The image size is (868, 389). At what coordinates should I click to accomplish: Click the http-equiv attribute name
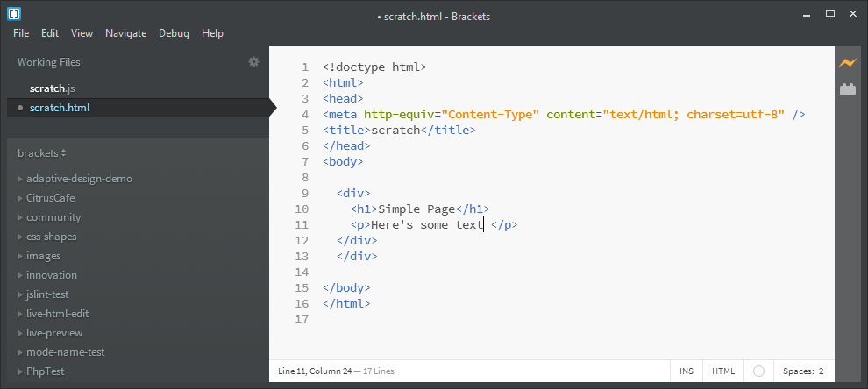[399, 115]
